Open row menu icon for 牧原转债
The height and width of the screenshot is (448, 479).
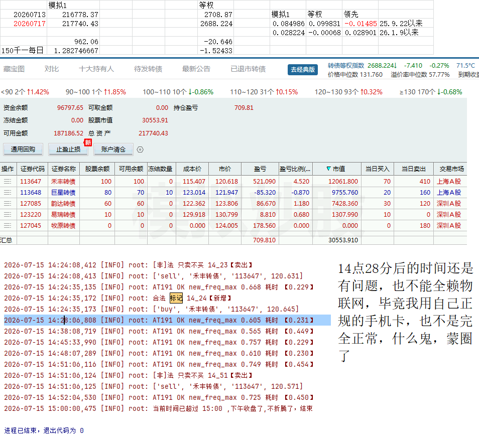coord(8,226)
